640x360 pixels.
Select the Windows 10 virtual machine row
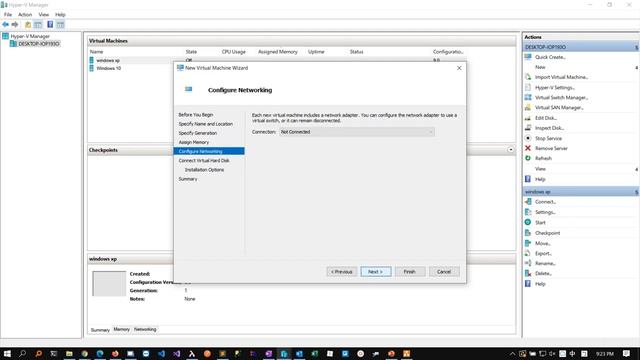tap(109, 68)
